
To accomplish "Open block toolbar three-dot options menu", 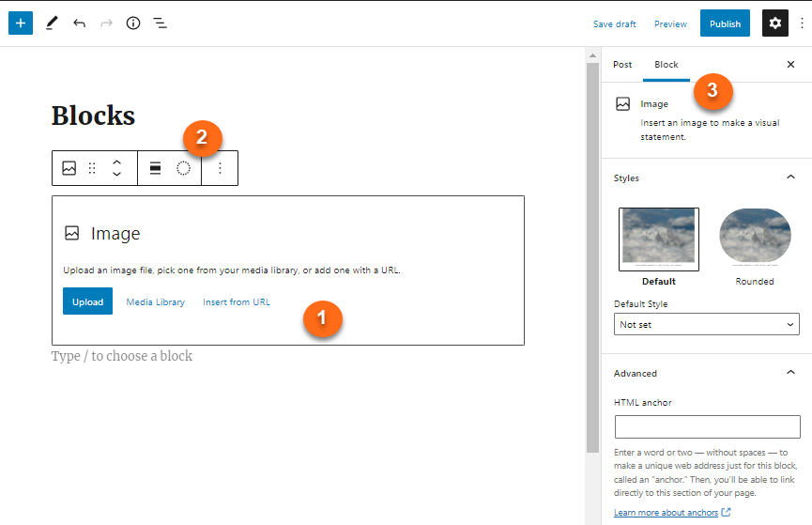I will (x=221, y=168).
